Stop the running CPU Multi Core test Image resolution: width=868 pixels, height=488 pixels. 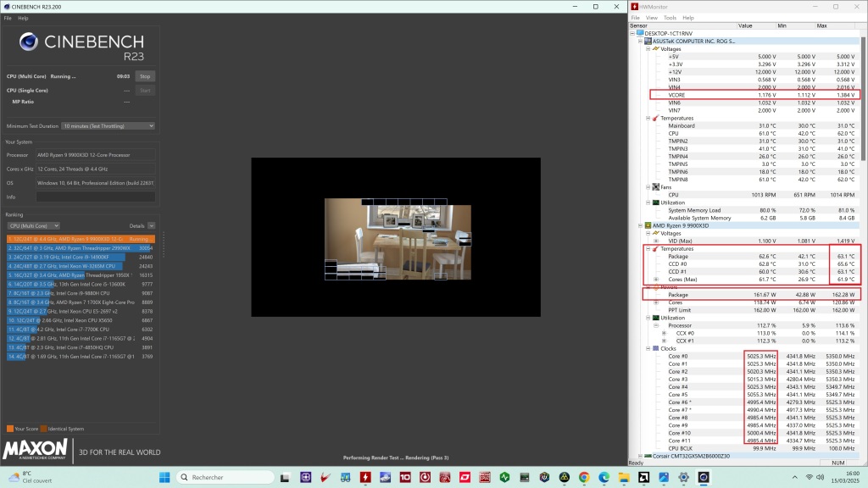click(145, 76)
